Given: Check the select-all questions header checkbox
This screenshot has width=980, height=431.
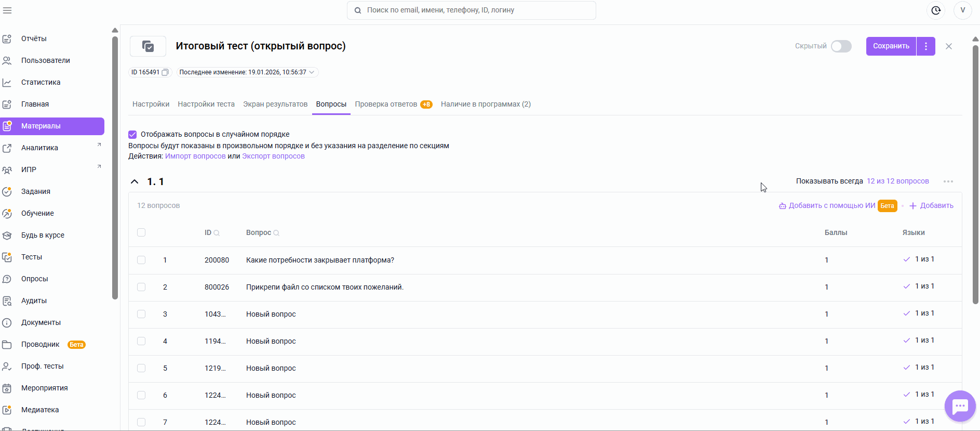Looking at the screenshot, I should point(141,232).
